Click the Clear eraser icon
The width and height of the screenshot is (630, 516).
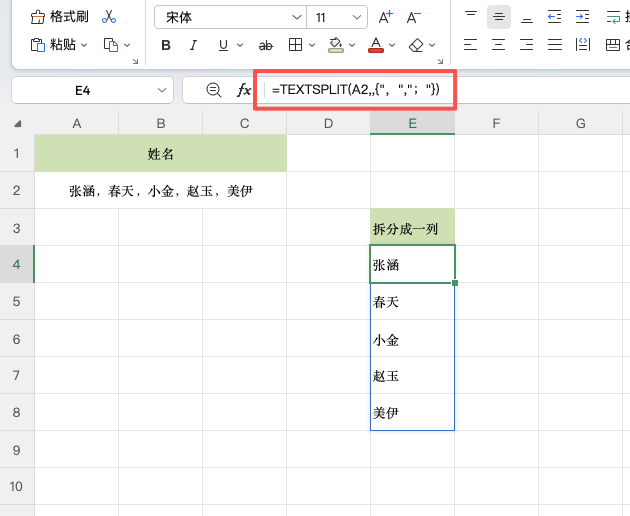[416, 45]
